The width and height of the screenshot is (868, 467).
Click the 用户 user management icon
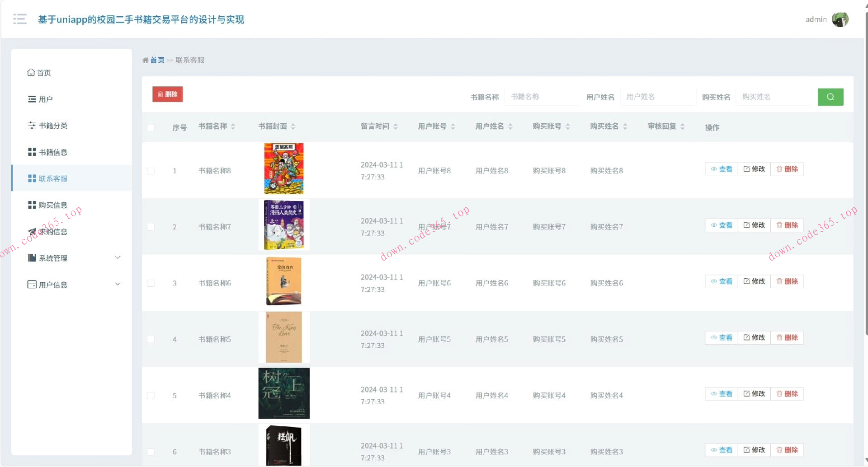(31, 99)
